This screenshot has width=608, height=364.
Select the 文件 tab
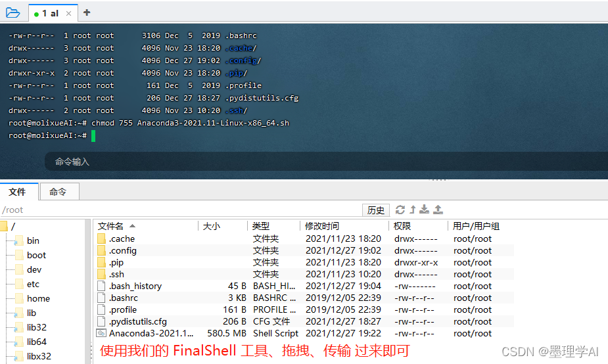coord(18,192)
